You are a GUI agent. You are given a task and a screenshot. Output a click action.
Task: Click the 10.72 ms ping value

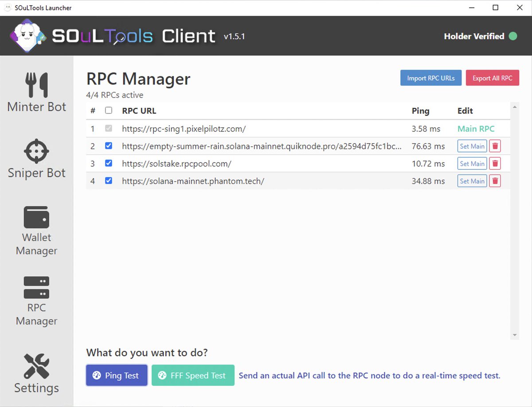pos(428,164)
